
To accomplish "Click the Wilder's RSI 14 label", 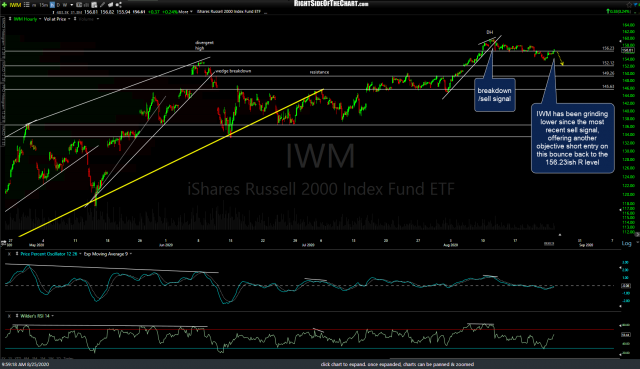I will [35, 316].
